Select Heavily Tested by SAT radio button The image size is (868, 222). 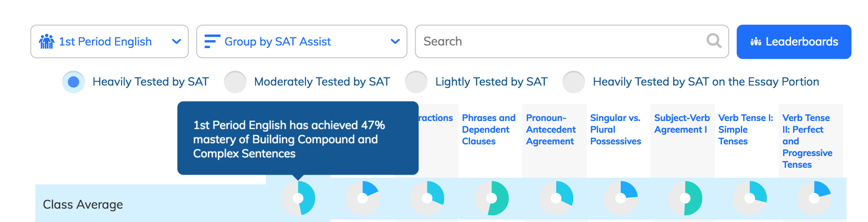pos(74,82)
